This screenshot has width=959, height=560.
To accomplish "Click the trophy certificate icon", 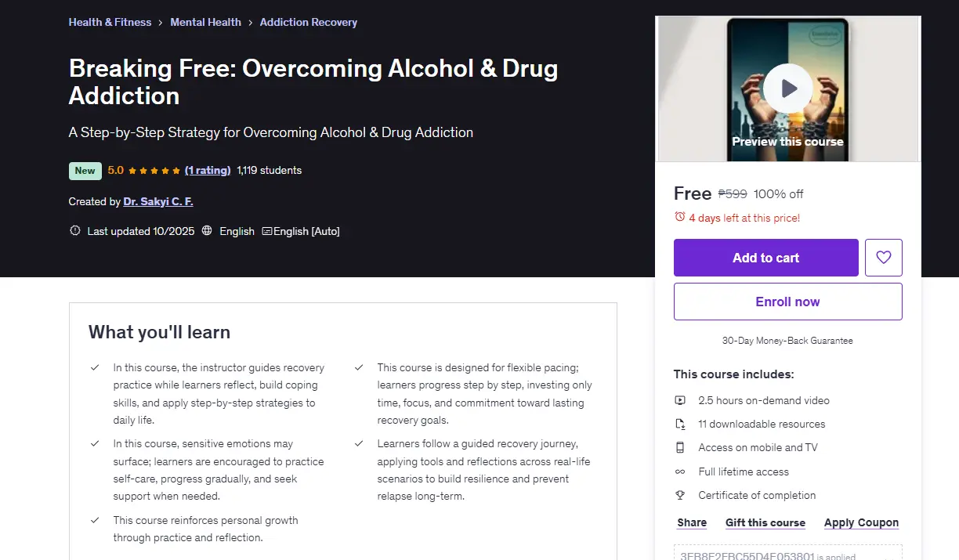I will click(x=680, y=495).
